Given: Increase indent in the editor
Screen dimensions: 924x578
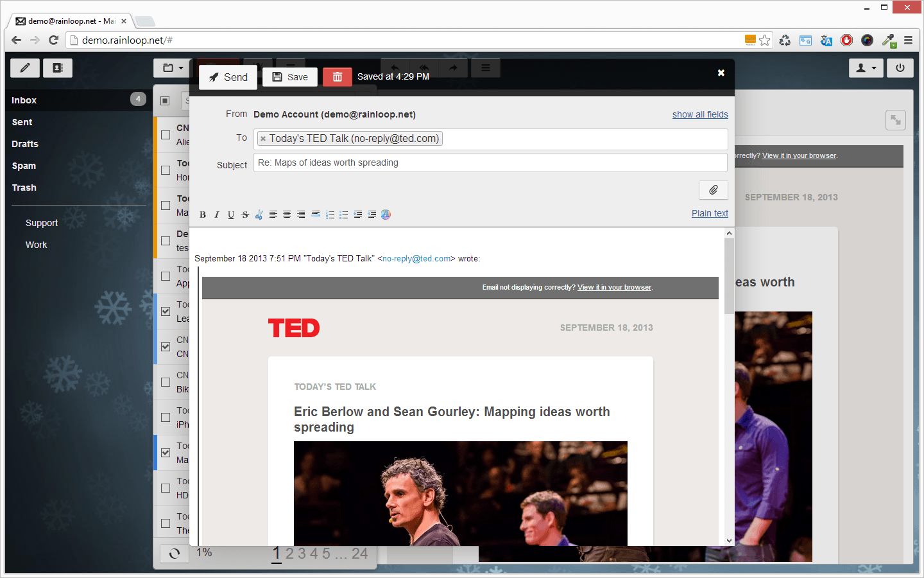Looking at the screenshot, I should [x=358, y=215].
